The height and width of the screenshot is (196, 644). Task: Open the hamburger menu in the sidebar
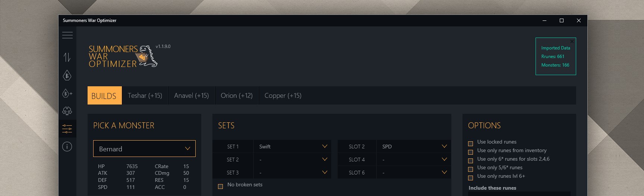(67, 35)
